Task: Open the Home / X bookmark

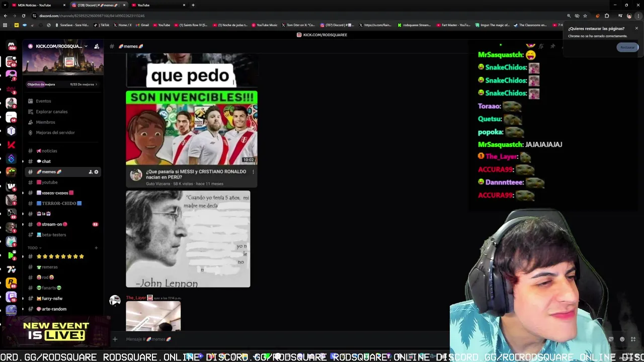Action: pyautogui.click(x=122, y=25)
